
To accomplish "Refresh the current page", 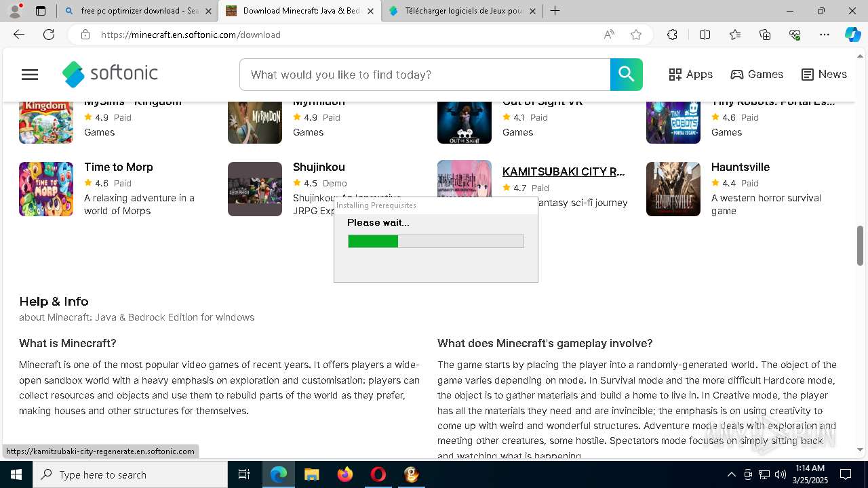I will pyautogui.click(x=49, y=35).
